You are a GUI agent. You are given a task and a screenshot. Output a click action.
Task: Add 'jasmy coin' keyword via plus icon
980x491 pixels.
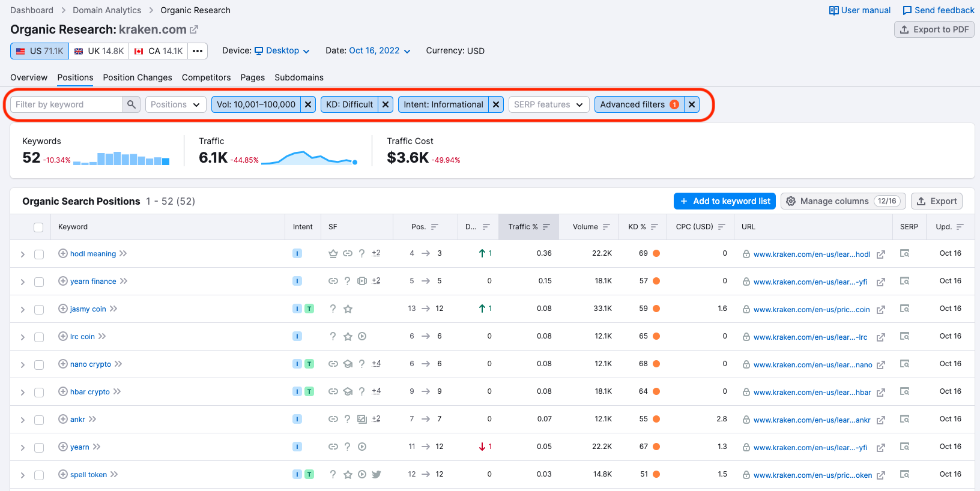[x=62, y=309]
